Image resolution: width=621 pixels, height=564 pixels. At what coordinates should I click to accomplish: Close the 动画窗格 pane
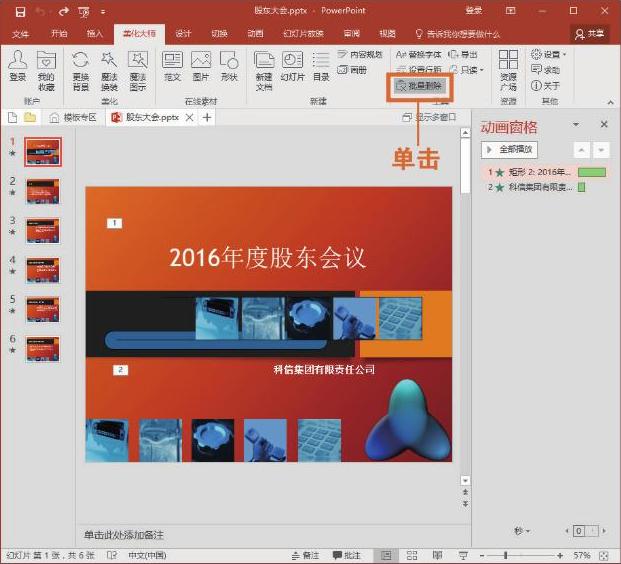click(x=604, y=124)
